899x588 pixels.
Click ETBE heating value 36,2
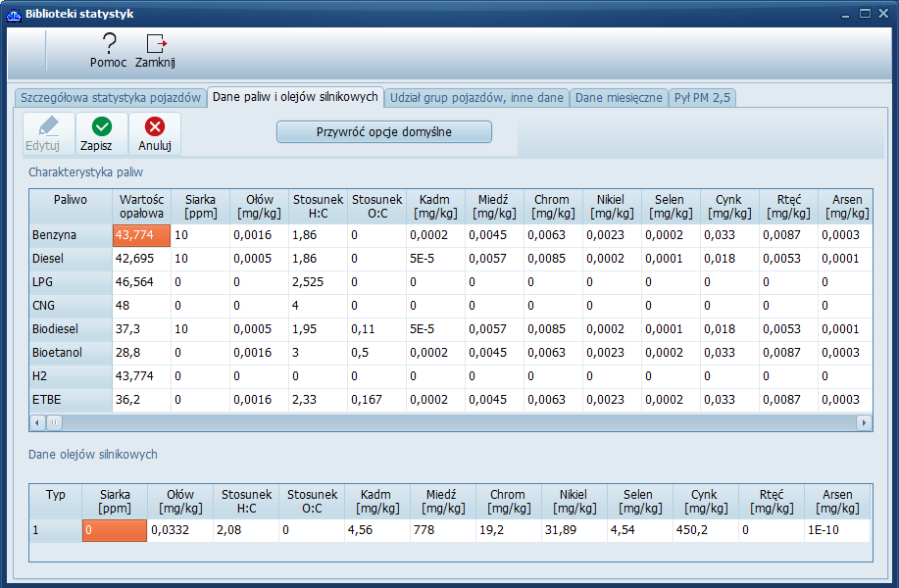[141, 400]
